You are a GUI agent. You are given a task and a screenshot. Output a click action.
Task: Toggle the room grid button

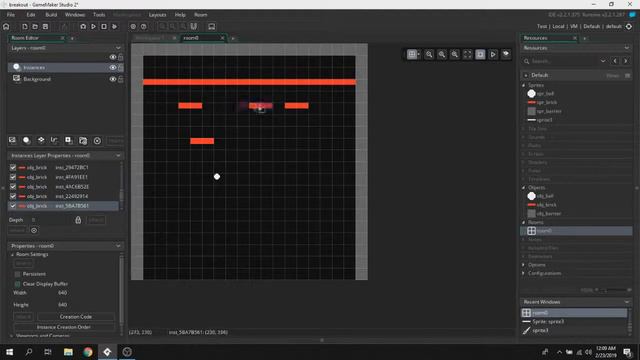[x=411, y=54]
